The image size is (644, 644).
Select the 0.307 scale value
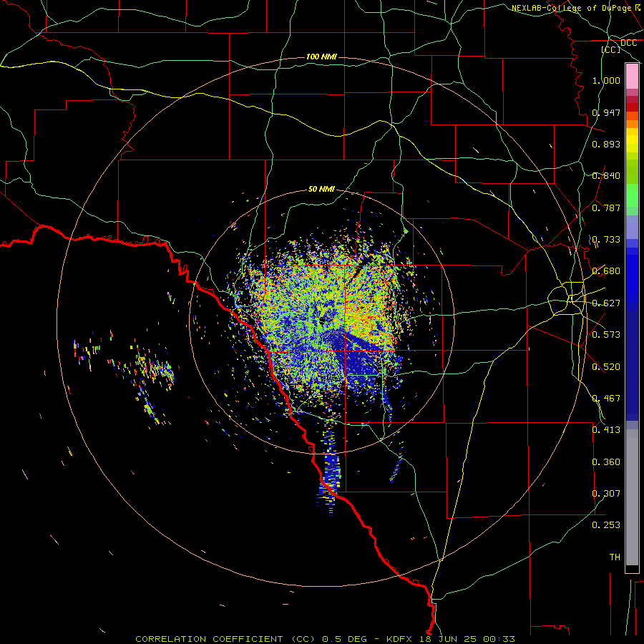tap(606, 494)
